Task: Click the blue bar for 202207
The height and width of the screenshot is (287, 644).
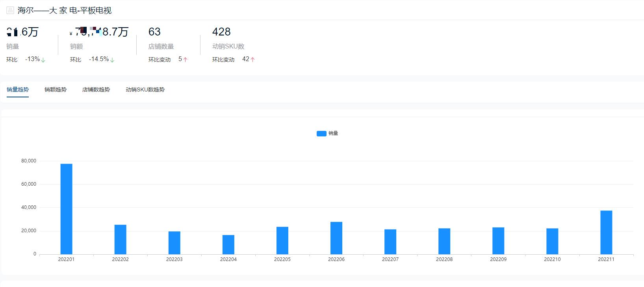Action: point(390,242)
